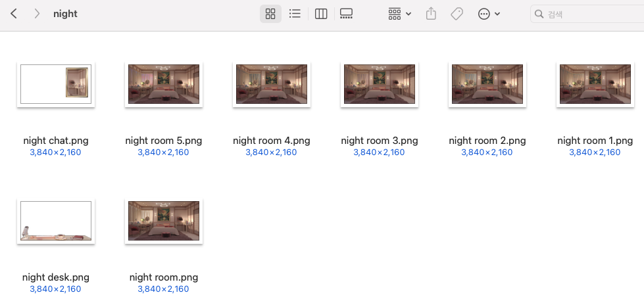Go forward to the next folder

[x=37, y=14]
